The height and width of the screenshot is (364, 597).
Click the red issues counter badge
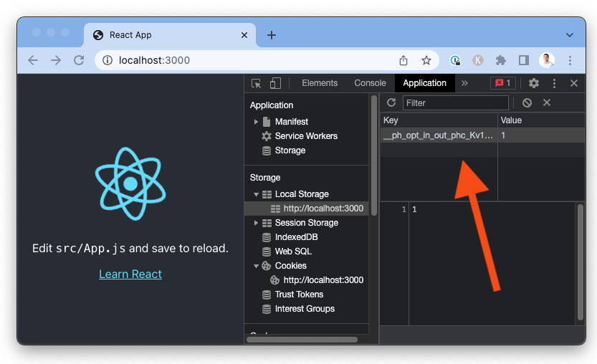point(502,83)
